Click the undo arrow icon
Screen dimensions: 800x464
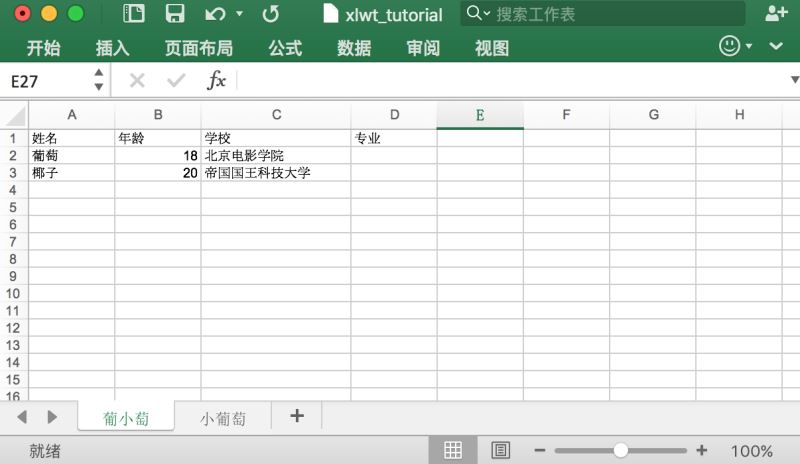(216, 14)
